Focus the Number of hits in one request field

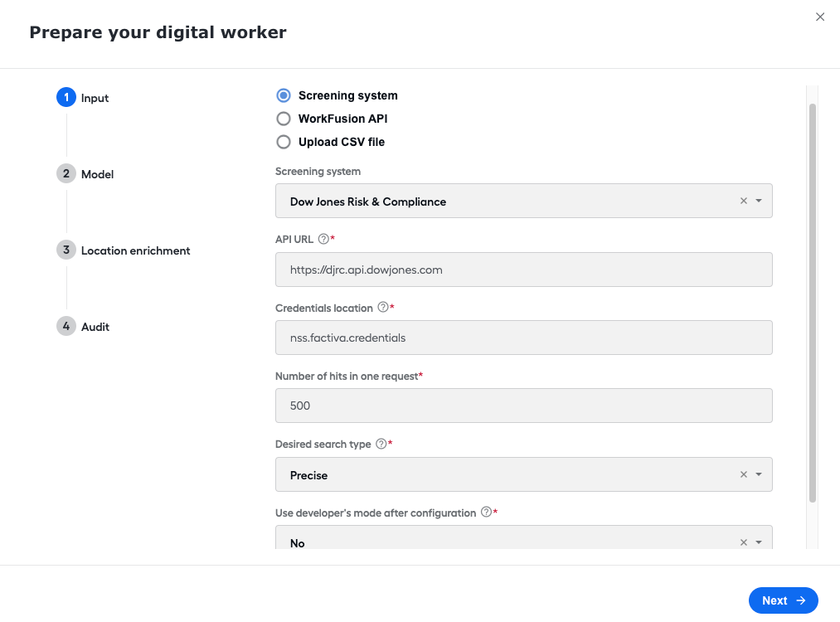[x=523, y=406]
